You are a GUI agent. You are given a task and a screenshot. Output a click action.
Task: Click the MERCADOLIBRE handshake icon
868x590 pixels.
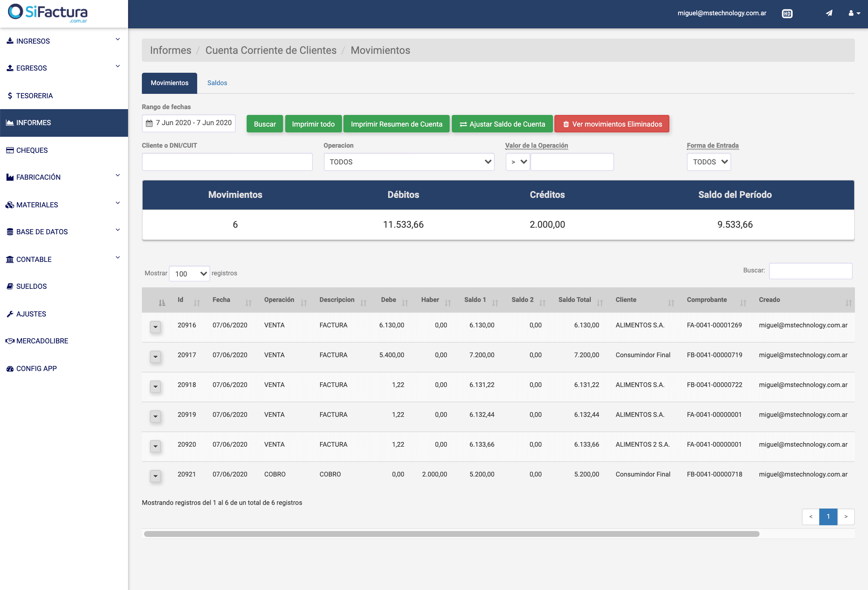tap(10, 340)
